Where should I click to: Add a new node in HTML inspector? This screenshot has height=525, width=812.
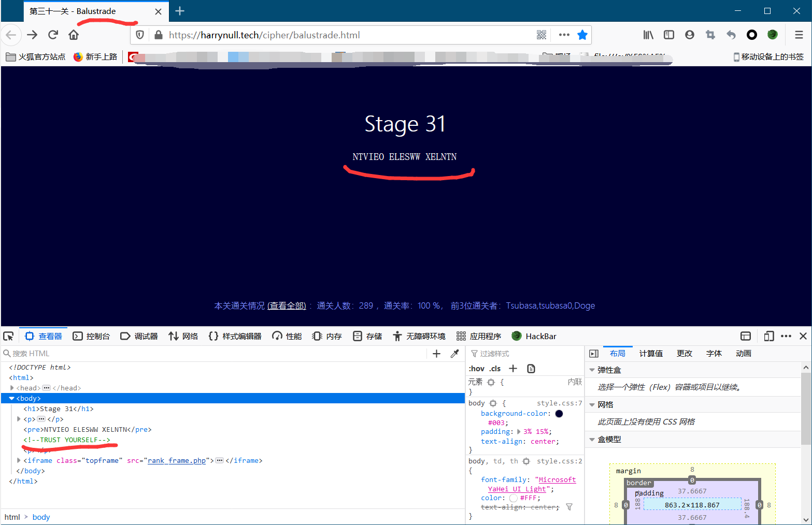(436, 354)
